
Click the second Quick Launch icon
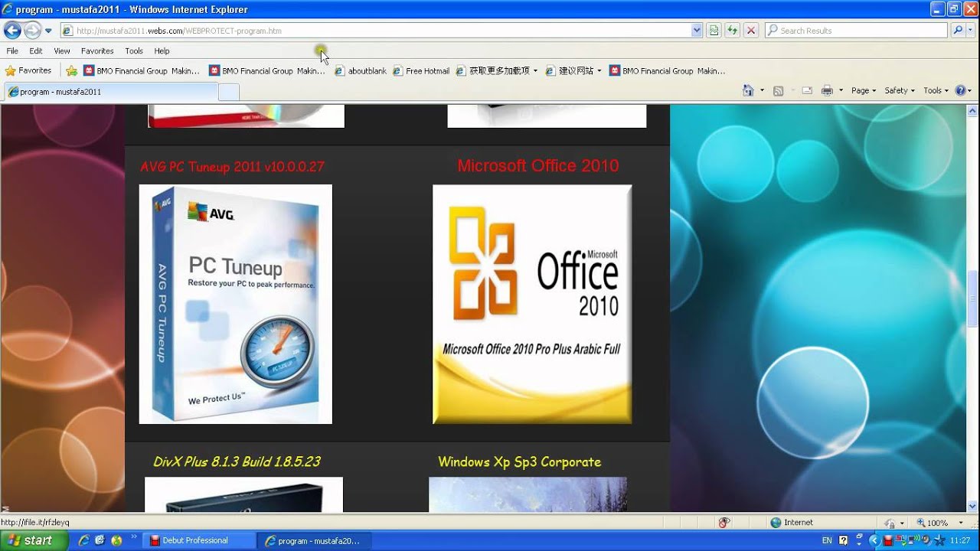pyautogui.click(x=100, y=540)
